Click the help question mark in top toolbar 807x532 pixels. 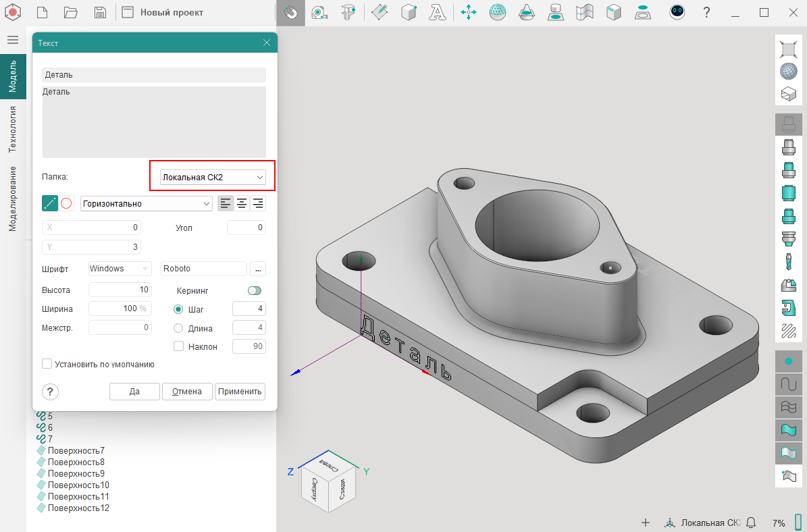coord(706,12)
